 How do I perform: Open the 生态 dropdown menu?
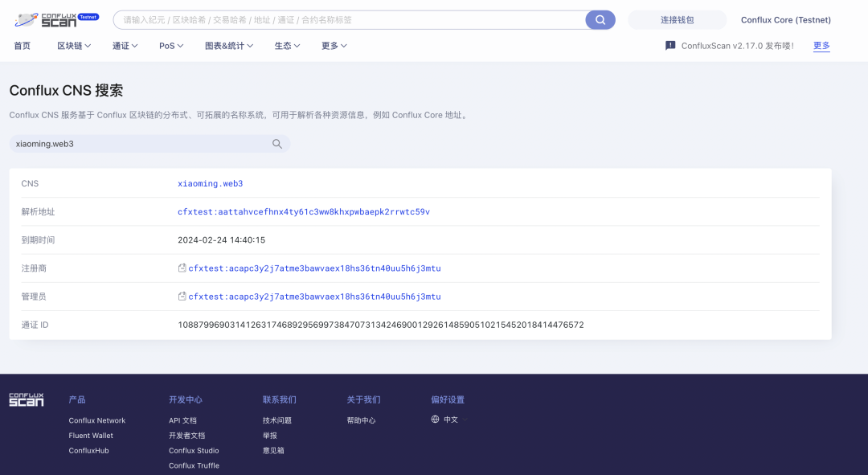click(287, 46)
